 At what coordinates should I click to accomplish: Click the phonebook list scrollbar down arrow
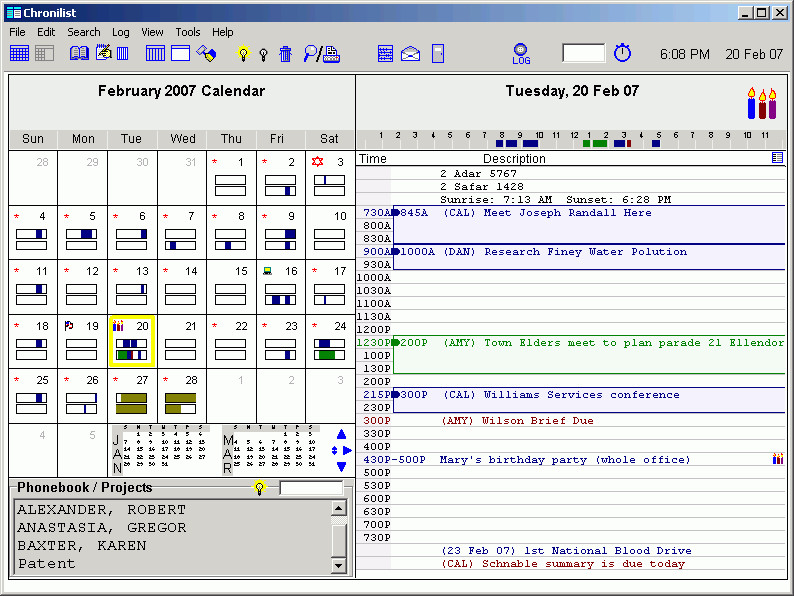[x=338, y=567]
